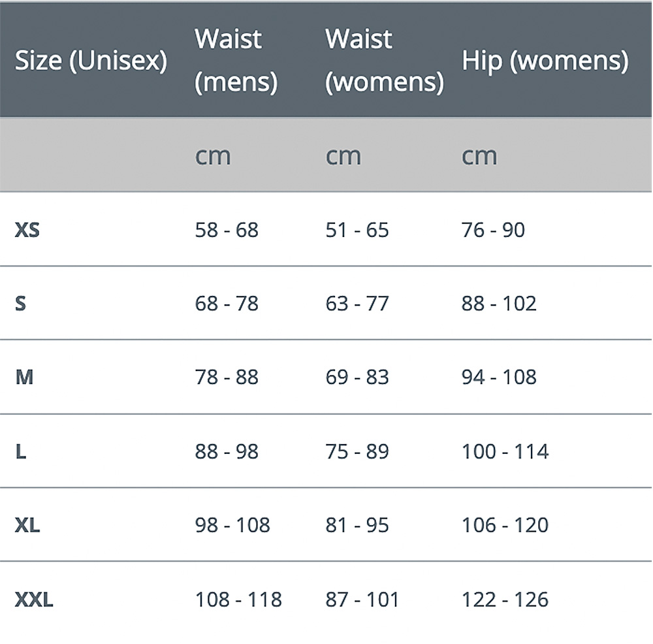
Task: Click the 122 - 126 hip value
Action: (x=505, y=600)
